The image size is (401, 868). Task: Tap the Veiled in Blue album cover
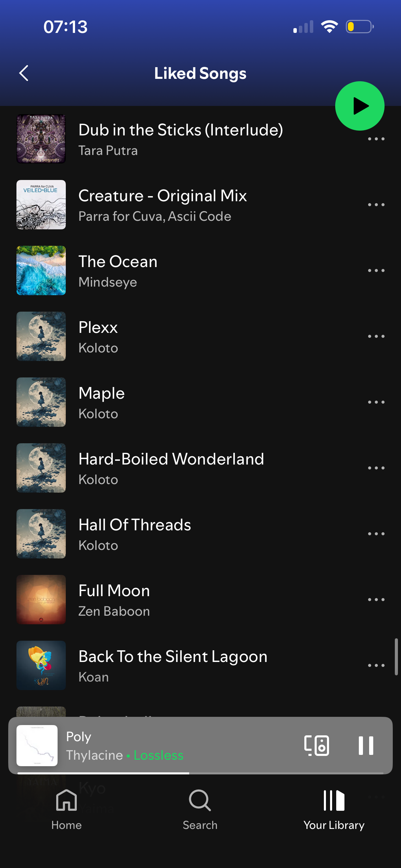point(41,205)
